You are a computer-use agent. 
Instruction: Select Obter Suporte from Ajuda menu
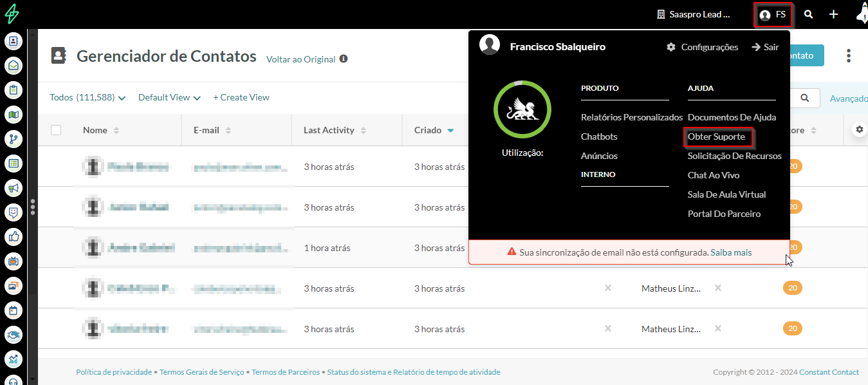pyautogui.click(x=716, y=137)
